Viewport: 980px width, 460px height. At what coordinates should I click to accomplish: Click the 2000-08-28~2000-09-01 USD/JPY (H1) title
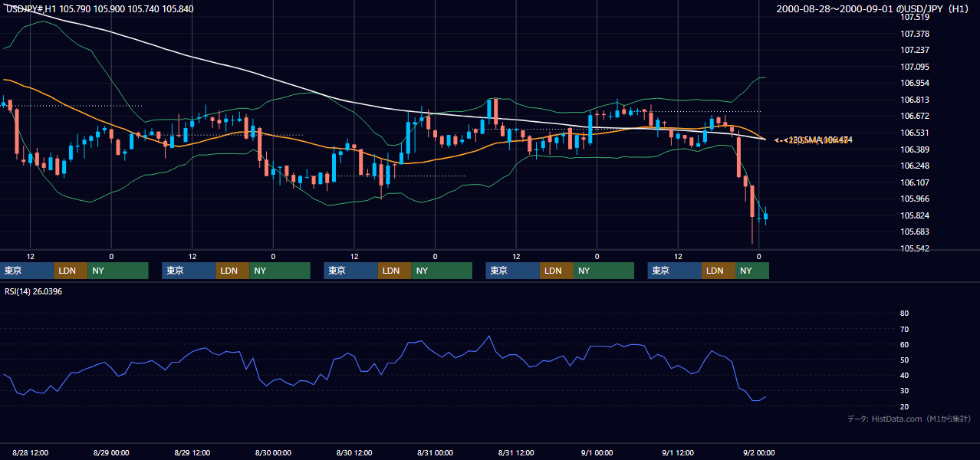874,8
